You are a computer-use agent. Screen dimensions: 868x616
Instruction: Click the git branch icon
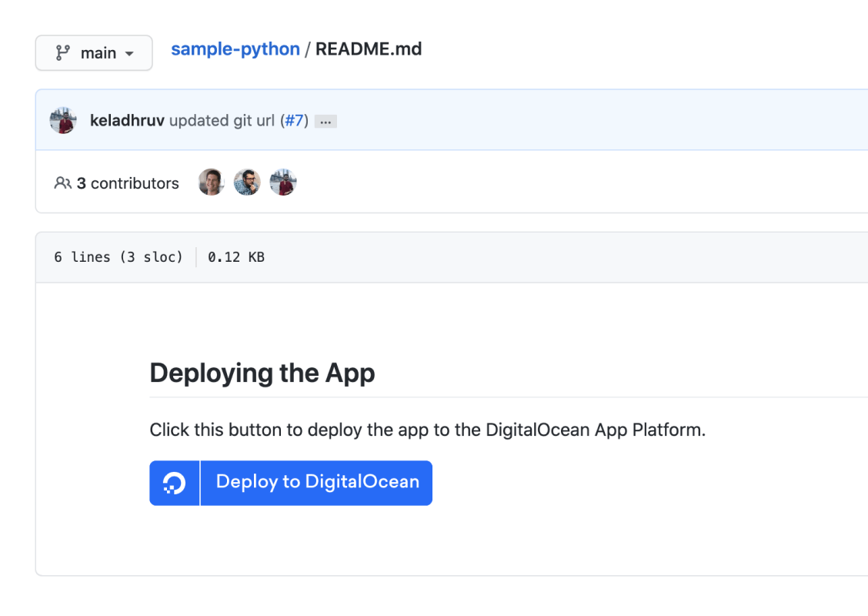point(63,53)
